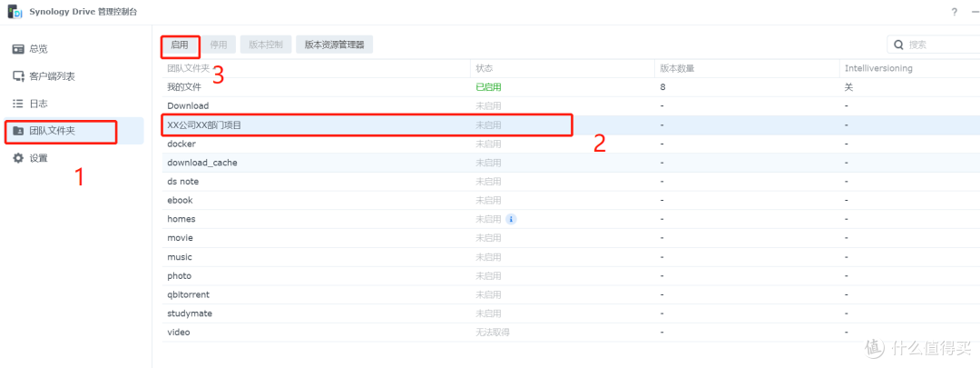Click the 日志 log list icon
Viewport: 980px width, 368px height.
pyautogui.click(x=18, y=104)
